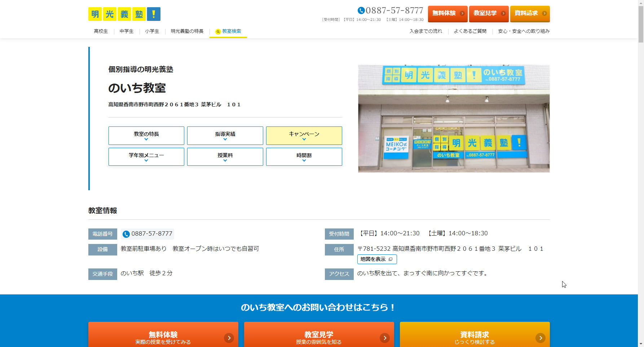Click the page vertical scrollbar thumb
This screenshot has height=347, width=644.
[641, 25]
